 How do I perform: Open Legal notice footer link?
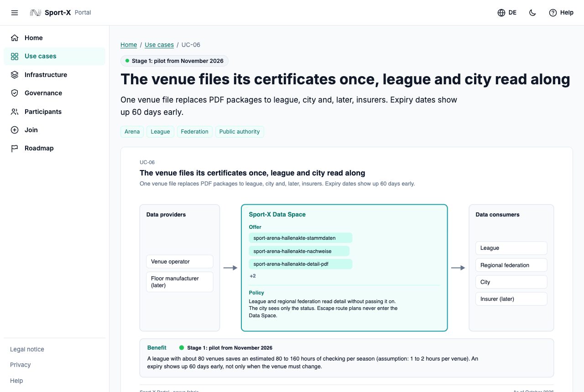27,349
